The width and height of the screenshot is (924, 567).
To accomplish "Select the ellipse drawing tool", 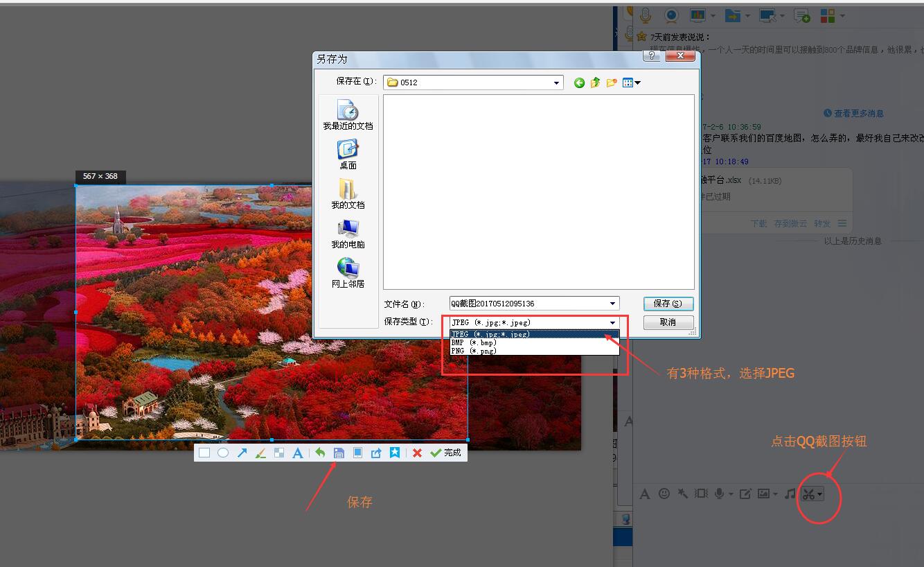I will [223, 453].
